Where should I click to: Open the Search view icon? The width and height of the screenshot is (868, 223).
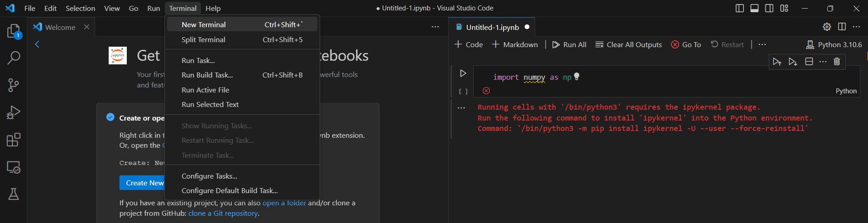tap(14, 58)
